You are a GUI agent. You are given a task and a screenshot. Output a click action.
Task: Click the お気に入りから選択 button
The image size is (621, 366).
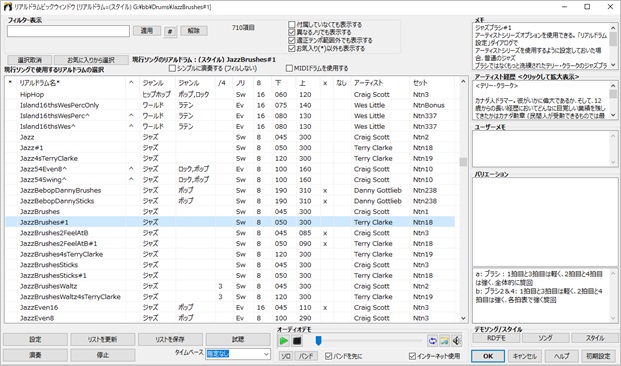91,60
